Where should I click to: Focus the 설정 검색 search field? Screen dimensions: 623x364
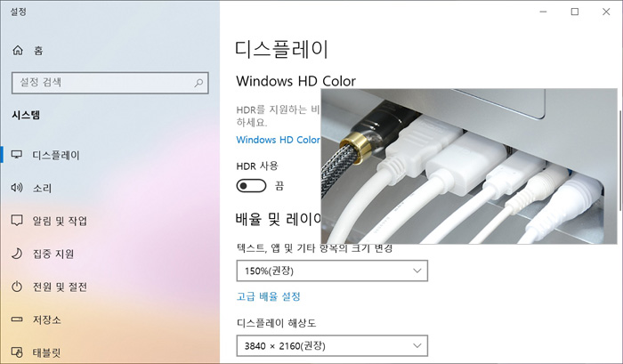click(110, 83)
